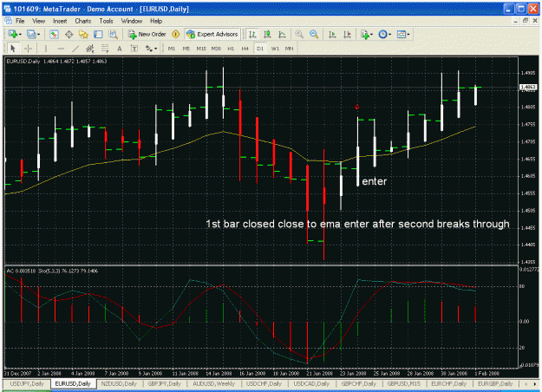
Task: Open the Market Watch window icon
Action: [54, 34]
